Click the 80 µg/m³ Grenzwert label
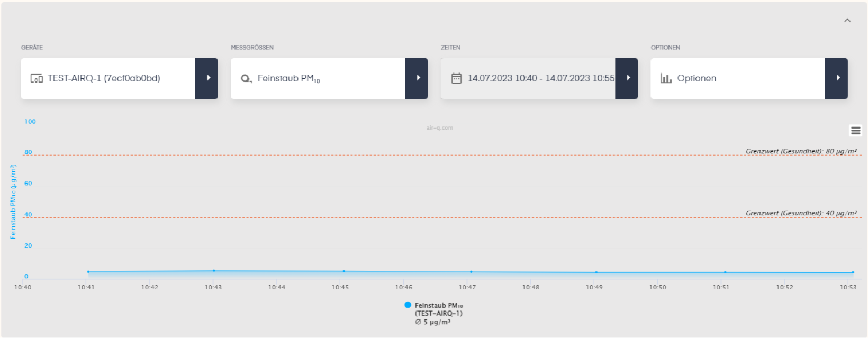 pyautogui.click(x=801, y=151)
